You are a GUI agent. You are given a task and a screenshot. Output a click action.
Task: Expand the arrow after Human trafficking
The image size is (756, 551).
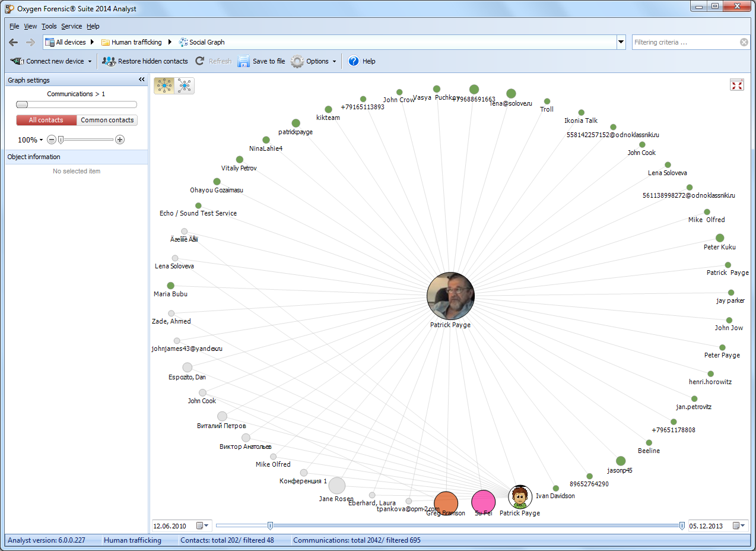[x=170, y=42]
